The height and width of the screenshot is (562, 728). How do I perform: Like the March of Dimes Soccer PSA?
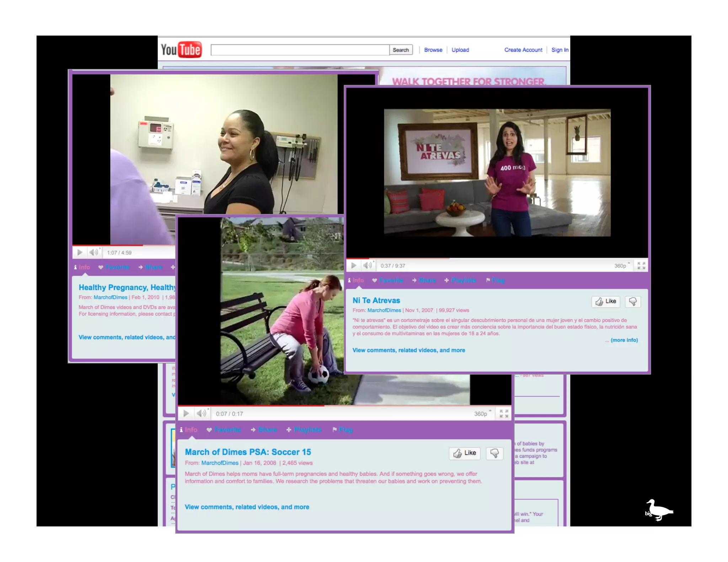[x=465, y=453]
